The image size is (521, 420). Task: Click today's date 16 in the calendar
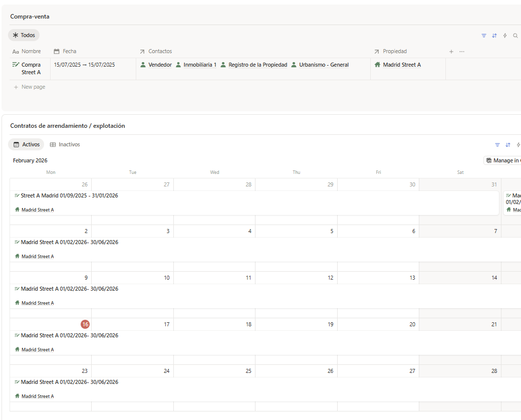(x=85, y=324)
